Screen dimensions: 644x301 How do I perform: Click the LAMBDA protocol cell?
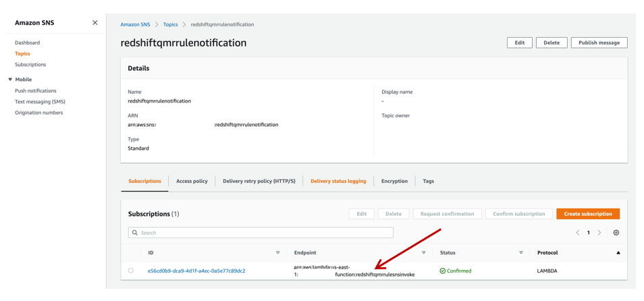[x=547, y=271]
